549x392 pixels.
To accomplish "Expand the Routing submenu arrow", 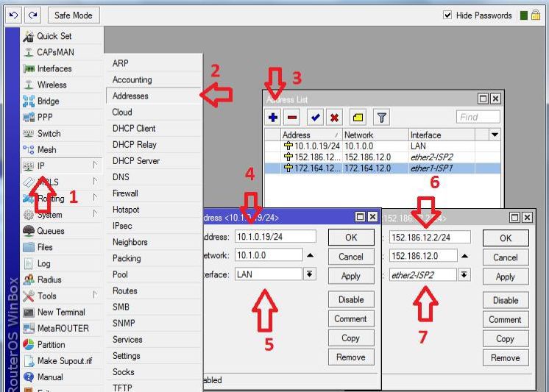I will [95, 197].
